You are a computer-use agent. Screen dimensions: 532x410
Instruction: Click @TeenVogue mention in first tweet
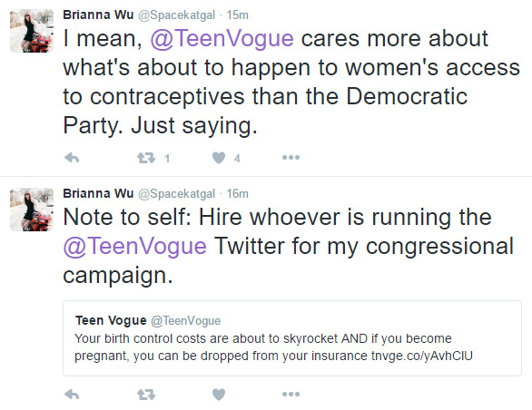click(x=222, y=38)
